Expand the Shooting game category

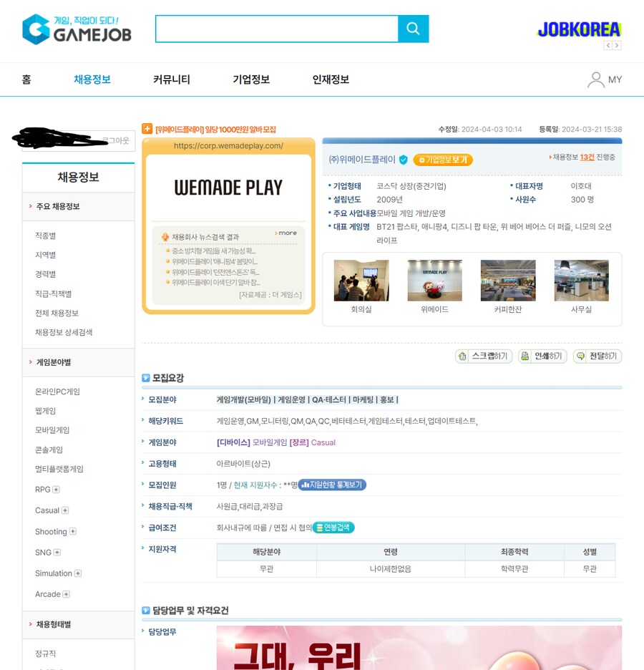point(74,531)
